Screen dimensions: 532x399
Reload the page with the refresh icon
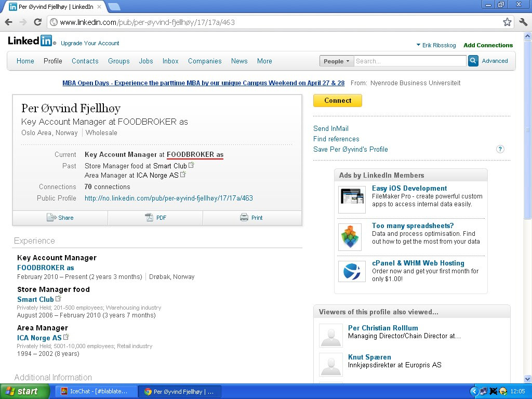click(37, 22)
